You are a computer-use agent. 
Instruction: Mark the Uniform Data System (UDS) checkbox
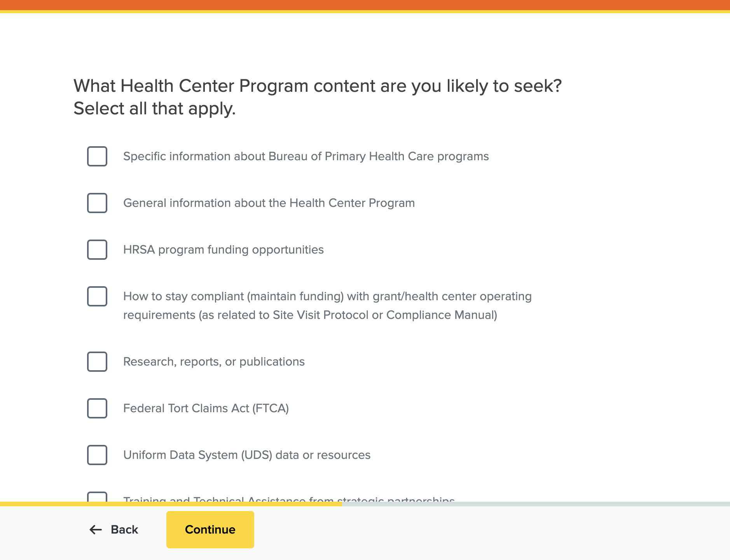click(97, 455)
